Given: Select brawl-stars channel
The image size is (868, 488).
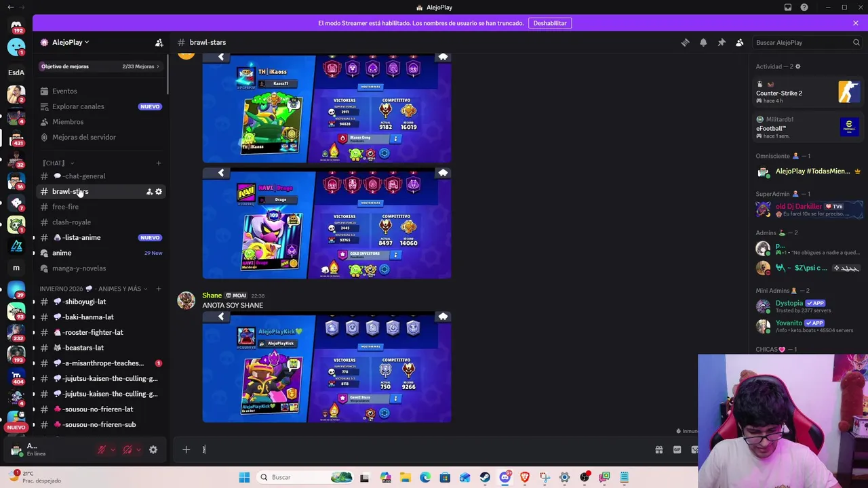Looking at the screenshot, I should click(100, 192).
